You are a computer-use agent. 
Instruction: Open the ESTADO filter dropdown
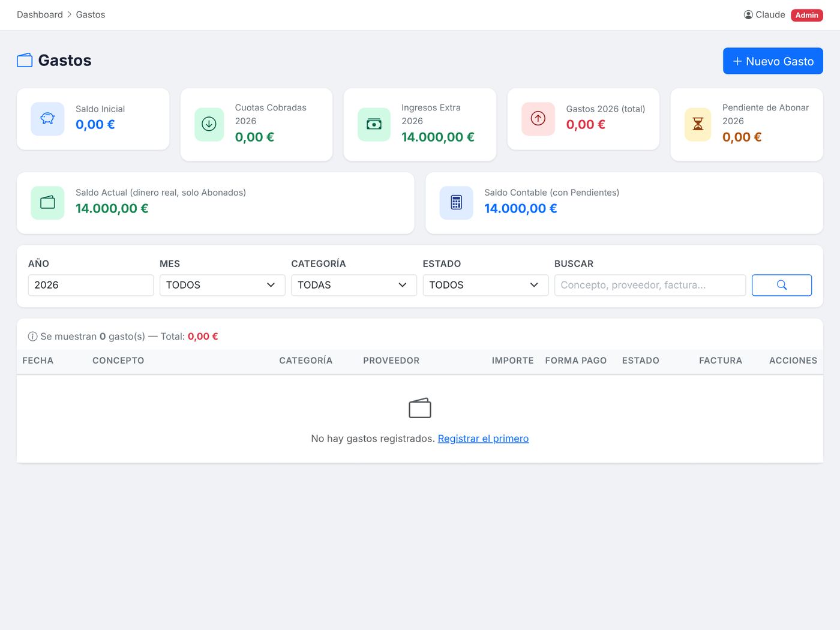pos(485,285)
